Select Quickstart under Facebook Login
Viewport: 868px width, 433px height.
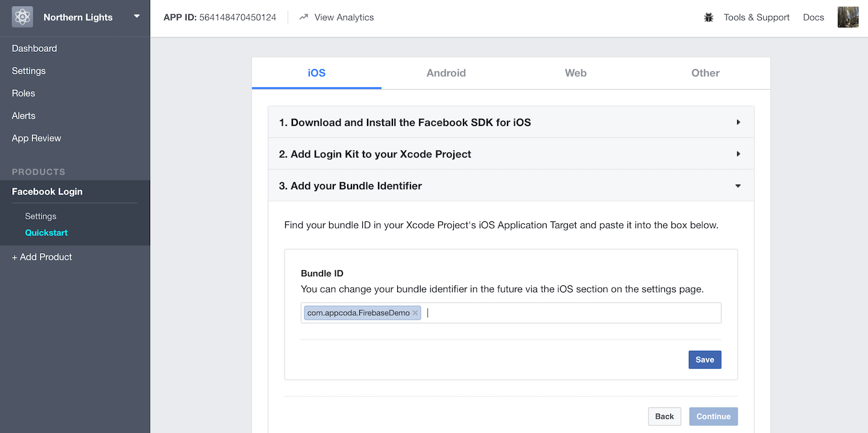coord(46,233)
